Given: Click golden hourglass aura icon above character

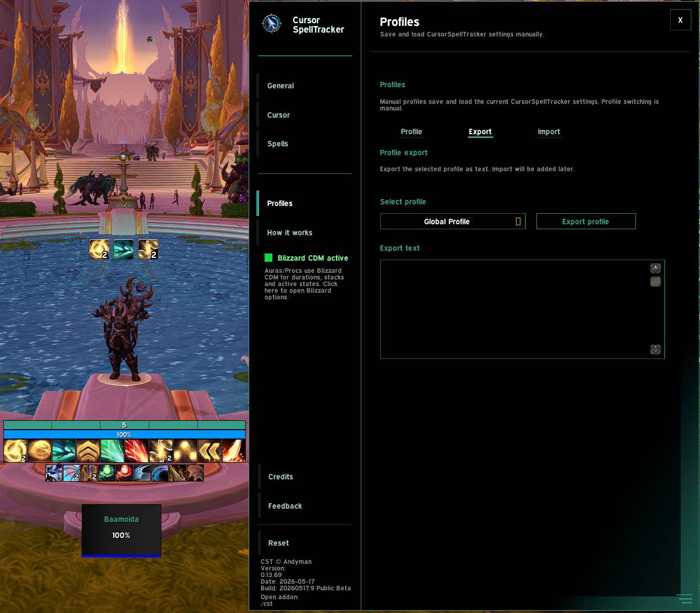Looking at the screenshot, I should (148, 249).
